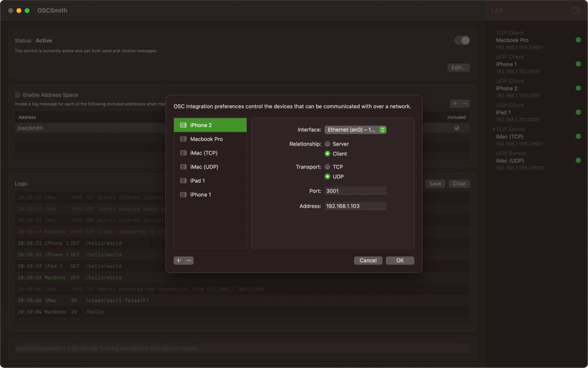Click log row iPad 1 OUT /hello/world
Image resolution: width=588 pixels, height=368 pixels.
(x=242, y=266)
